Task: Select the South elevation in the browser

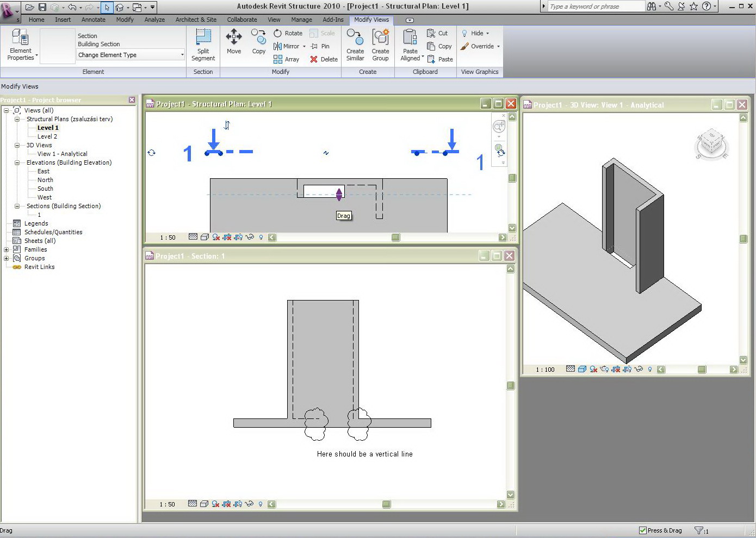Action: (x=45, y=189)
